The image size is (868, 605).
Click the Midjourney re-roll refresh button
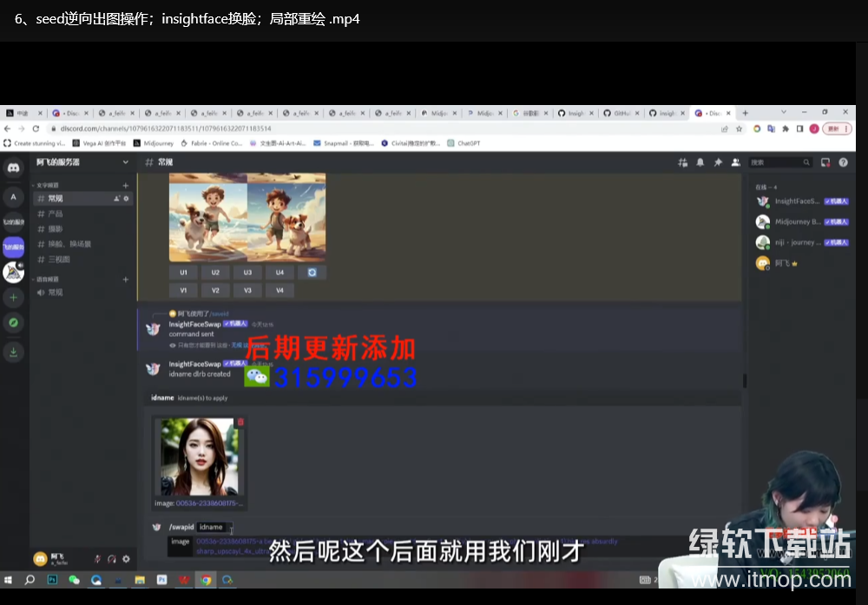point(312,273)
